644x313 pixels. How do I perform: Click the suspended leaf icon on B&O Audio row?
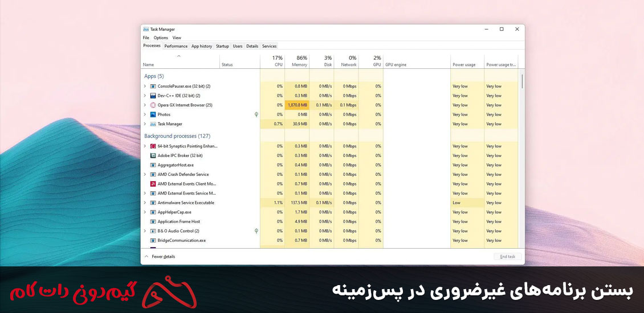(256, 231)
